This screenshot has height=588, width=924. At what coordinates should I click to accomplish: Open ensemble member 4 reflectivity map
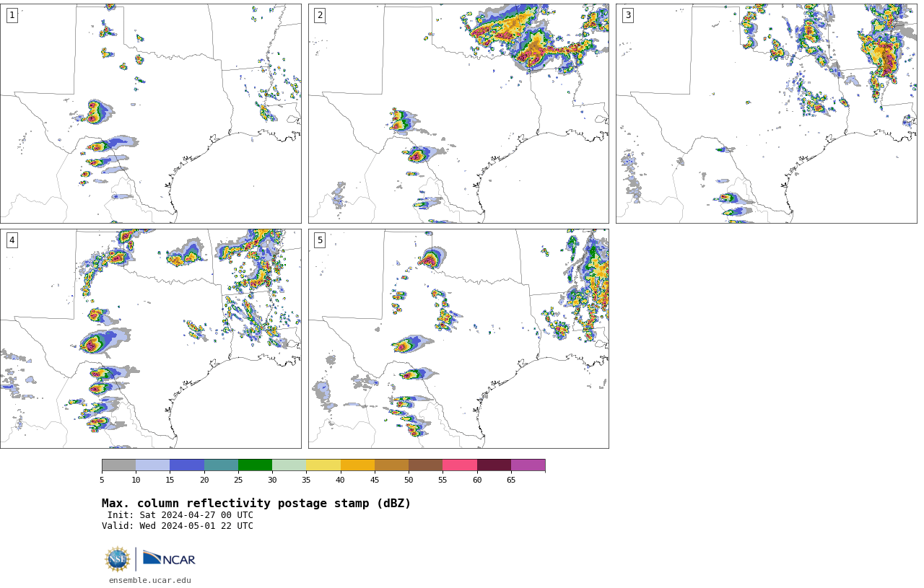pos(150,338)
